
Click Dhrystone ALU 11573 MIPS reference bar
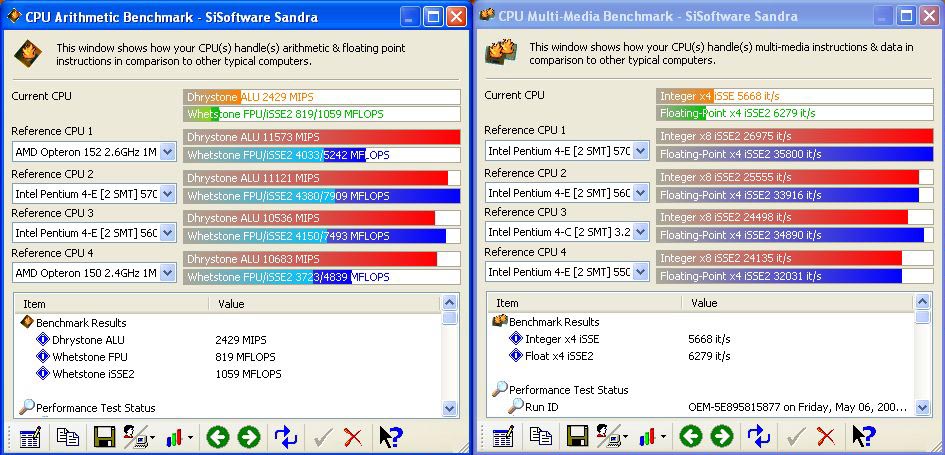click(x=322, y=137)
